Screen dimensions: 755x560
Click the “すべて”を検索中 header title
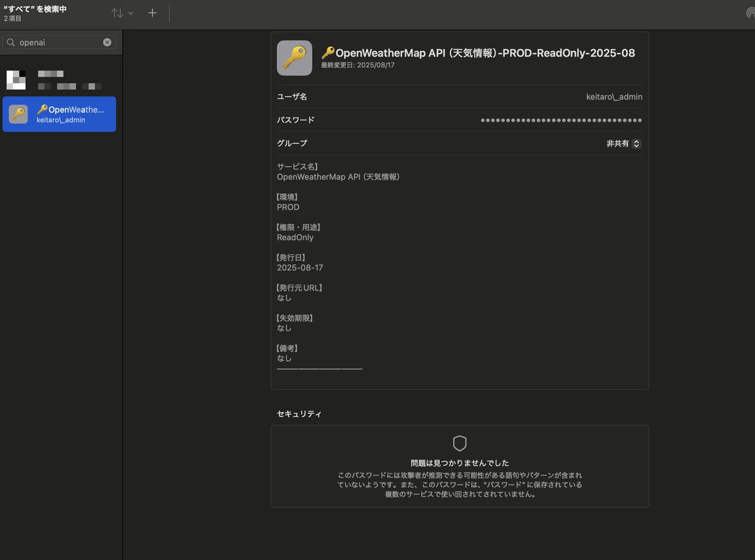point(35,9)
